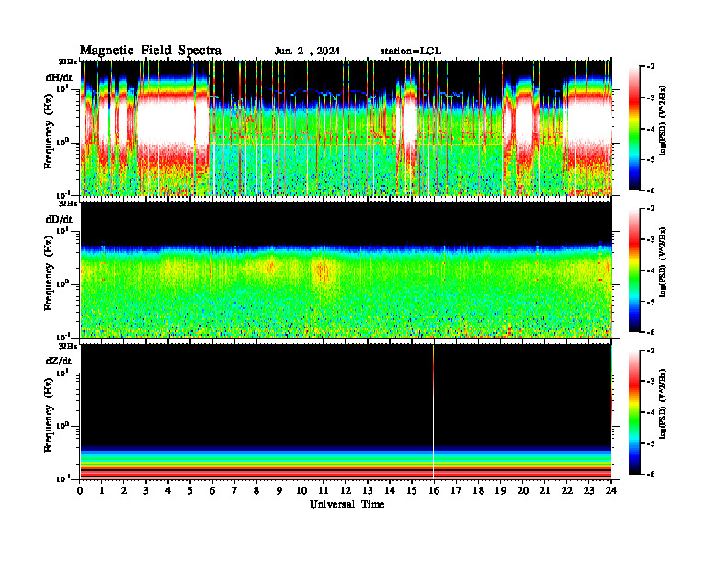The width and height of the screenshot is (728, 563).
Task: Click the -3 value on dZ/dt color scale
Action: 651,381
